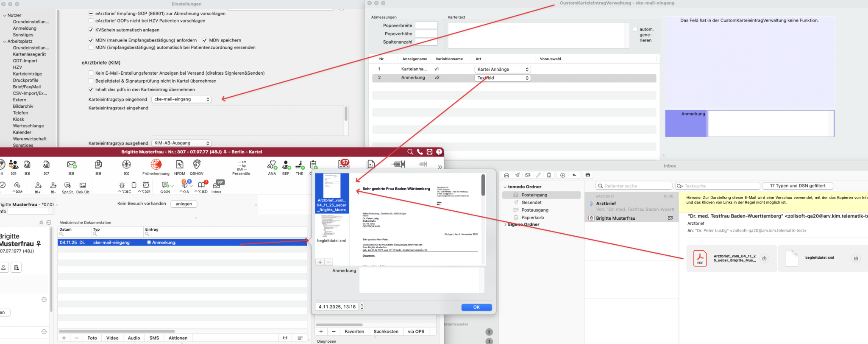Open 'Karteieintragstyp eingehend' dropdown
868x344 pixels.
click(x=181, y=99)
